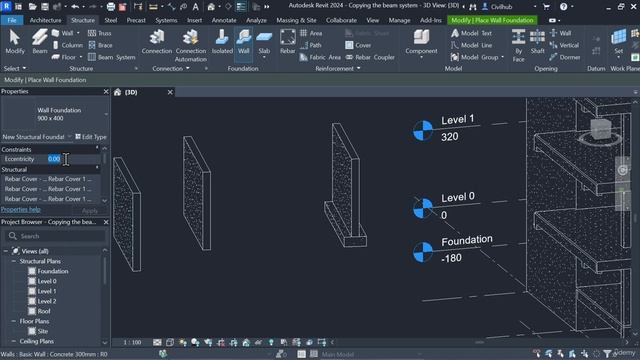Switch to the Annotate ribbon tab
Viewport: 640px width, 360px height.
tap(224, 20)
